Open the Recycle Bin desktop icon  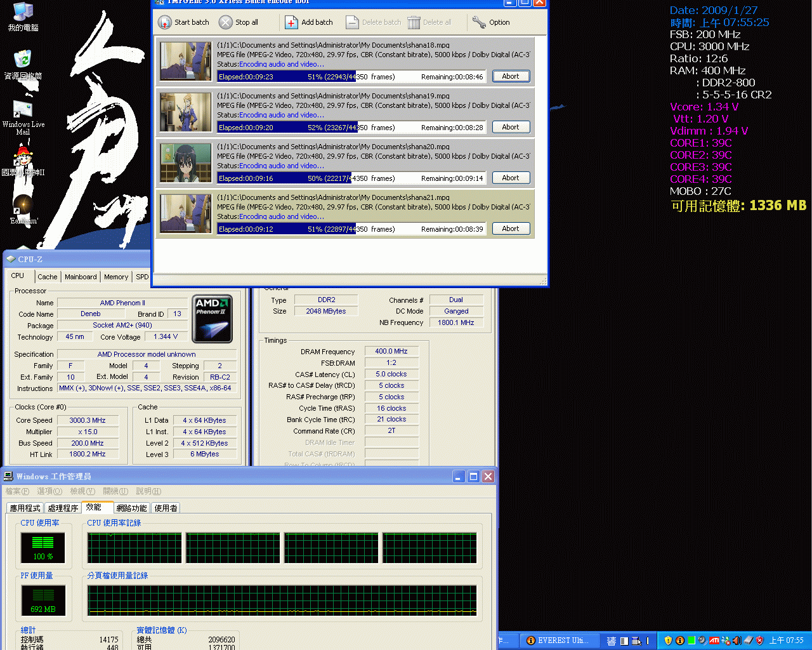pos(23,65)
